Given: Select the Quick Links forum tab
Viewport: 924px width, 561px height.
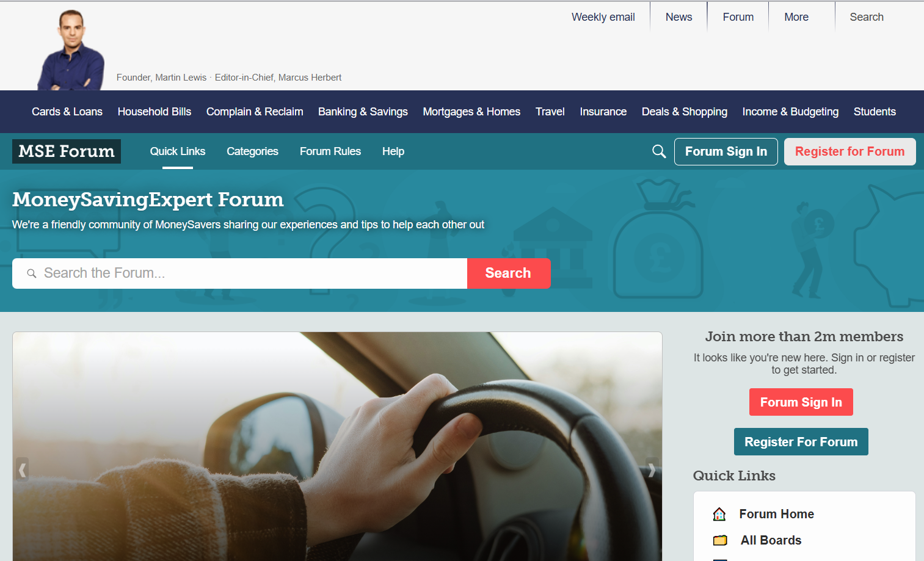Looking at the screenshot, I should 178,151.
